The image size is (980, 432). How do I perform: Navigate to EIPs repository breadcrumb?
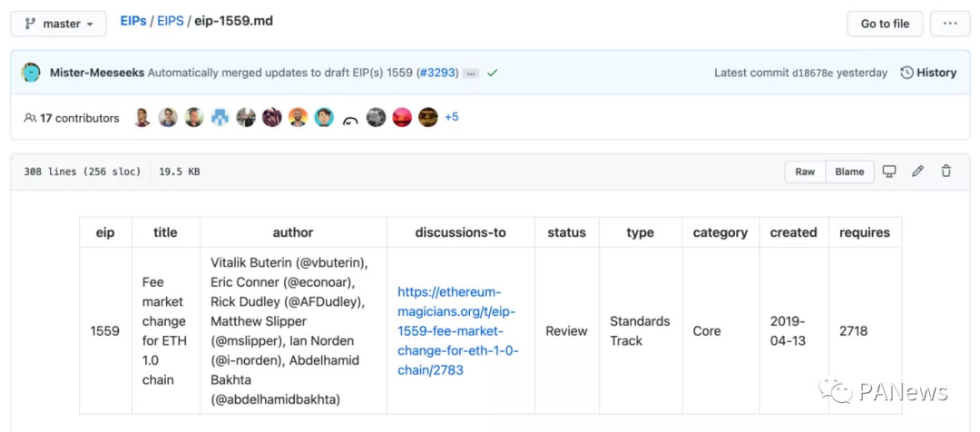click(x=133, y=20)
